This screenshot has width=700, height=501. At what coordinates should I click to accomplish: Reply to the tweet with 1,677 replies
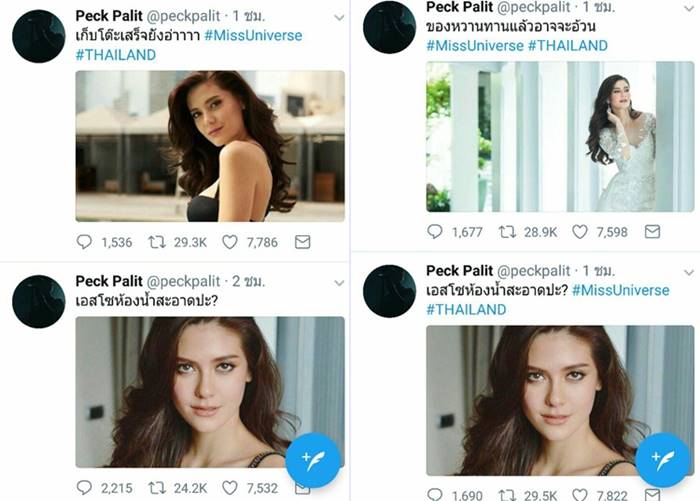coord(435,232)
